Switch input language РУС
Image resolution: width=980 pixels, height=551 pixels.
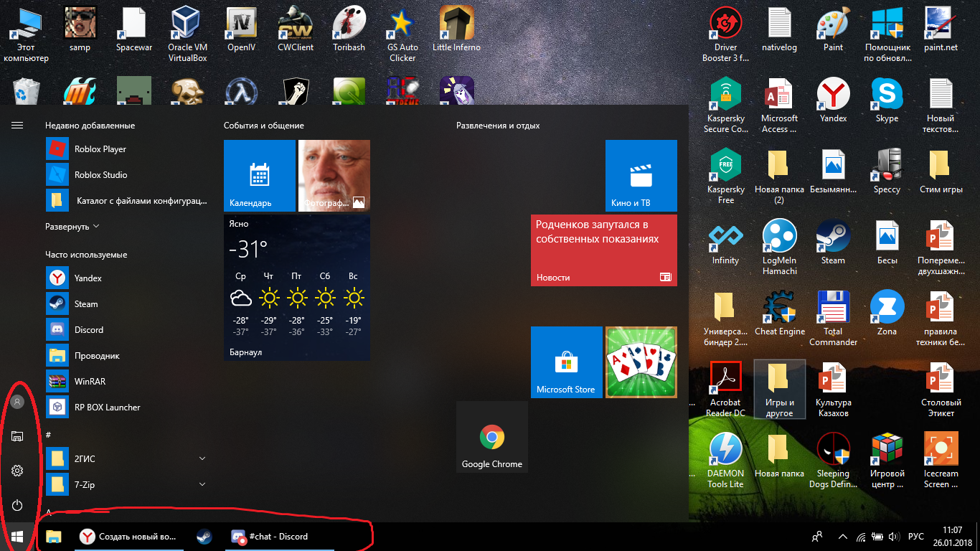point(916,537)
